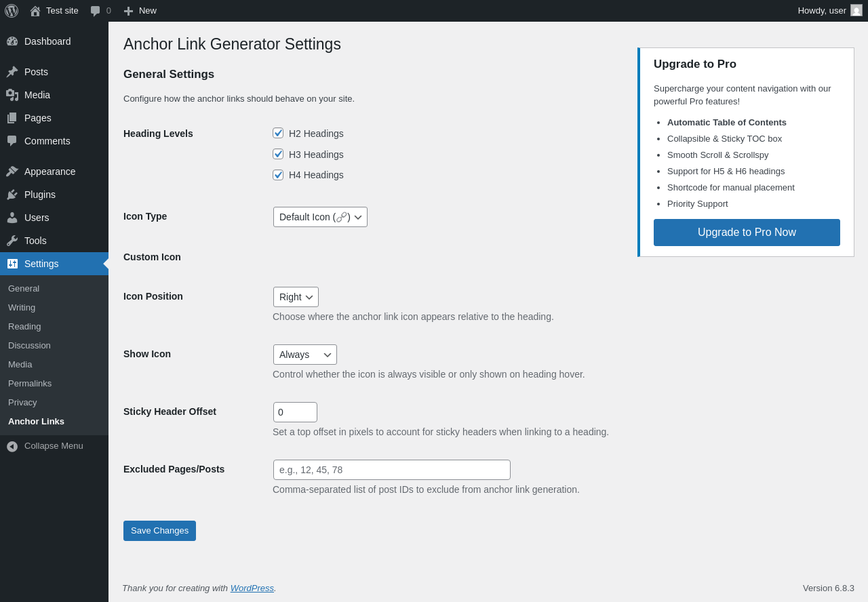Click the Upgrade to Pro heading
868x602 pixels.
click(695, 64)
